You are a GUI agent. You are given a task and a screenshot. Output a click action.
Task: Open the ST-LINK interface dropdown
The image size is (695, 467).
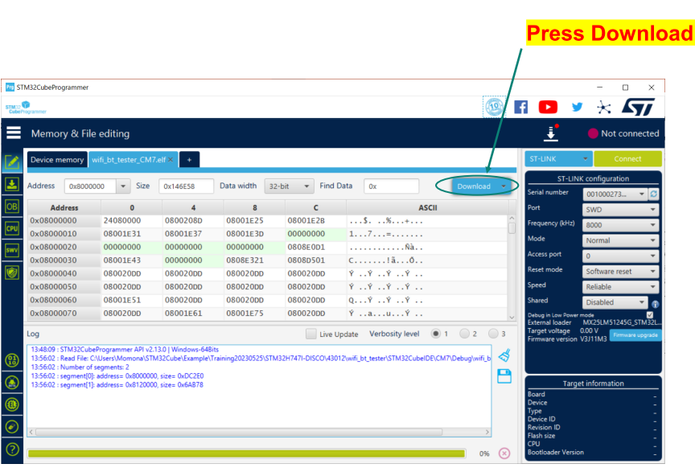click(558, 159)
